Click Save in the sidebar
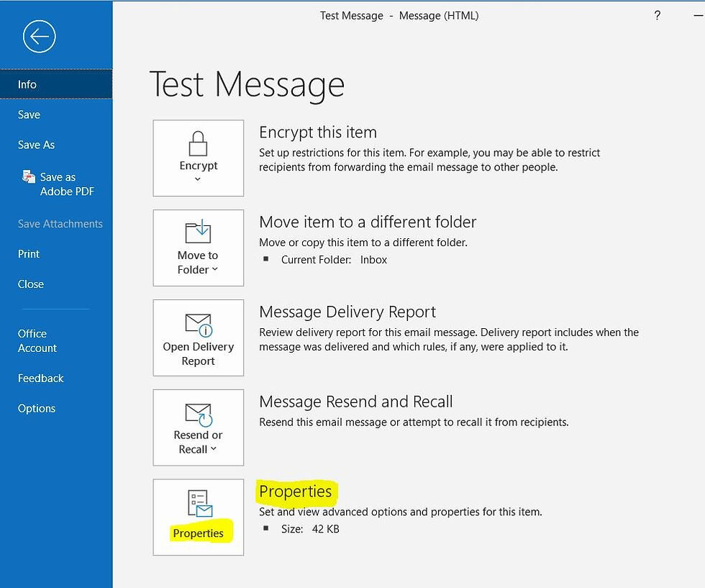 (29, 114)
